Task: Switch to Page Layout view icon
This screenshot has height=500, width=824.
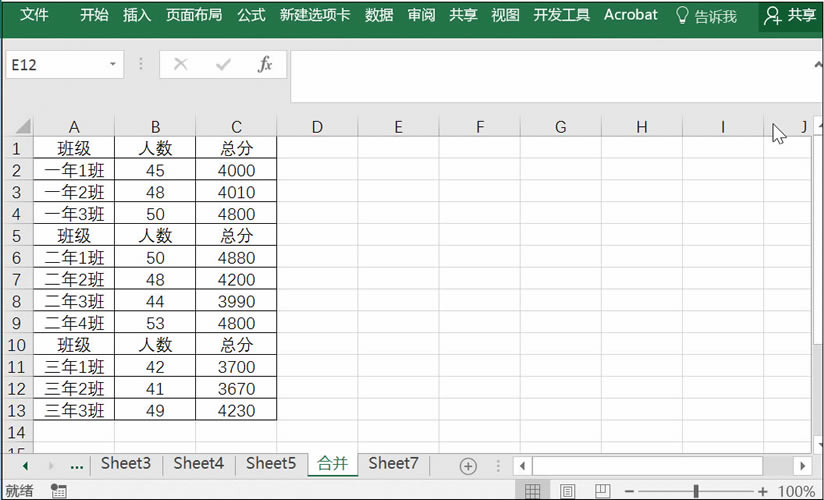Action: [x=567, y=491]
